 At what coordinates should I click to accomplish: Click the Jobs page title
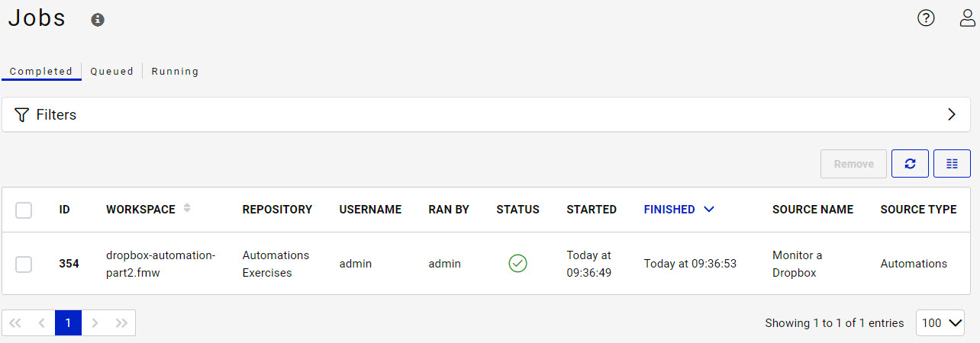click(x=37, y=18)
